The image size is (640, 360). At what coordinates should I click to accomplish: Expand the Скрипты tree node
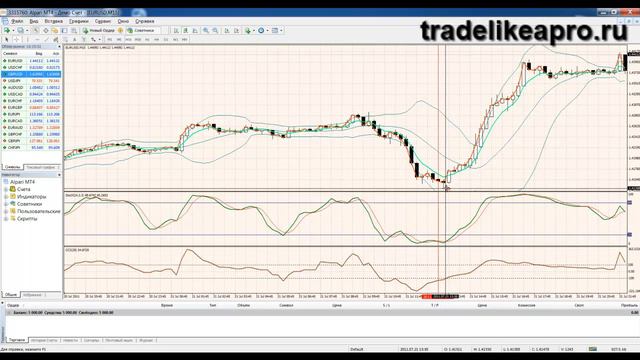(x=6, y=219)
